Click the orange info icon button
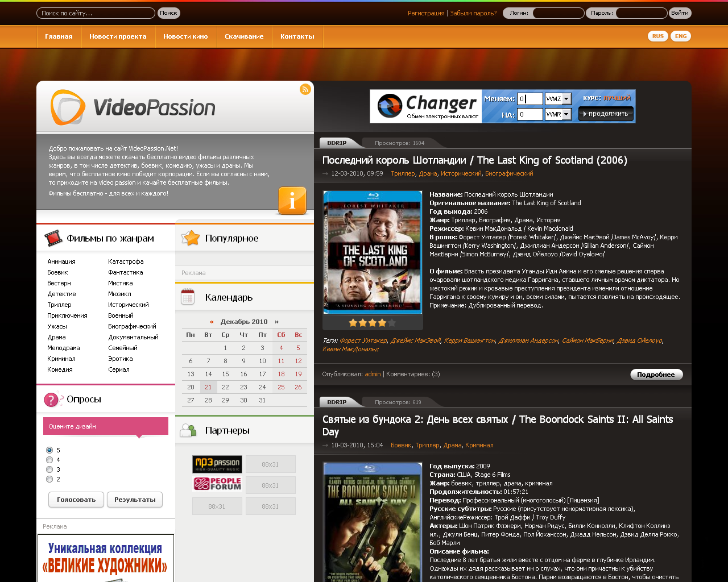 click(x=292, y=201)
